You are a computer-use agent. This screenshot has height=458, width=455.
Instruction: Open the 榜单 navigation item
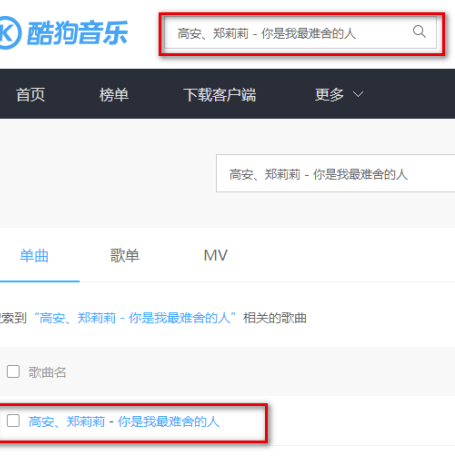[114, 95]
